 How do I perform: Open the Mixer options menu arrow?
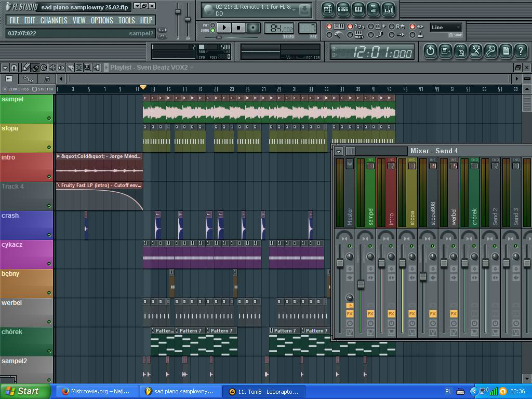[x=339, y=151]
